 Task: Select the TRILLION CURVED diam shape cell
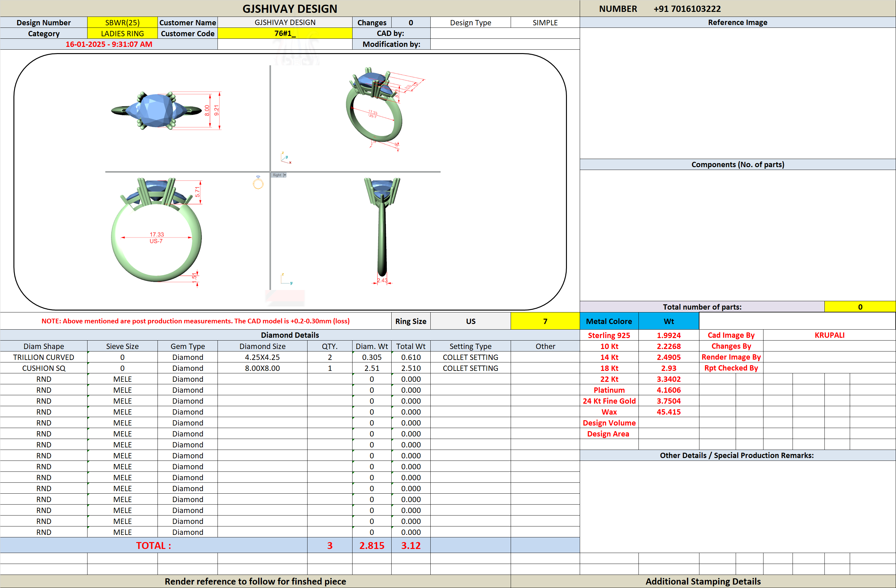pos(44,357)
